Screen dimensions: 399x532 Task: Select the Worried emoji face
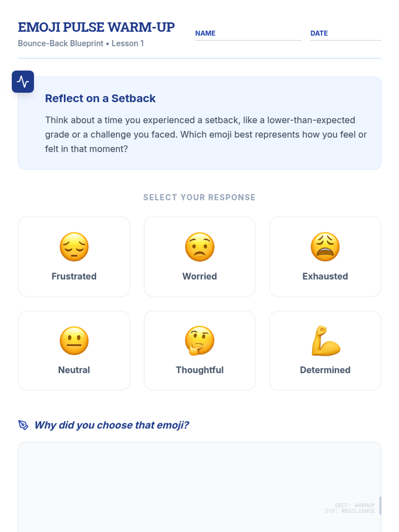pos(199,247)
